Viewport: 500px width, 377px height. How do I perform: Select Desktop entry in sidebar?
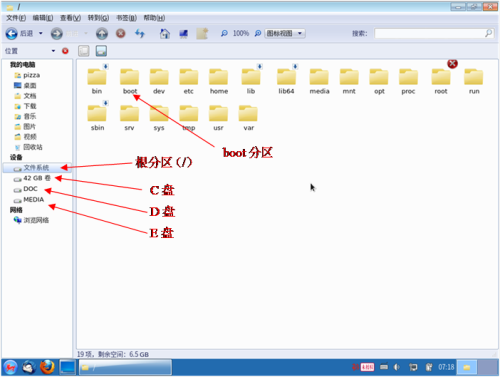pyautogui.click(x=25, y=86)
